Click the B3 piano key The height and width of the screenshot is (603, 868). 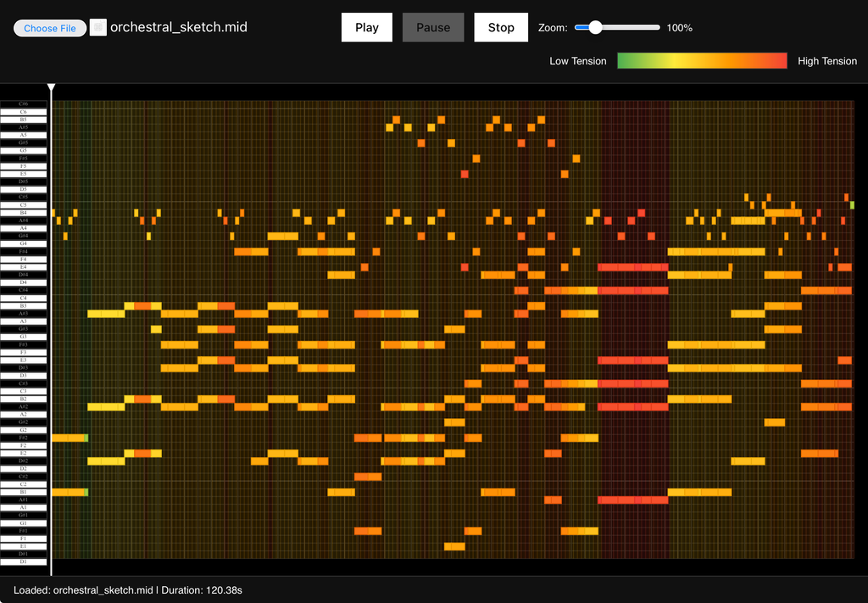(23, 305)
